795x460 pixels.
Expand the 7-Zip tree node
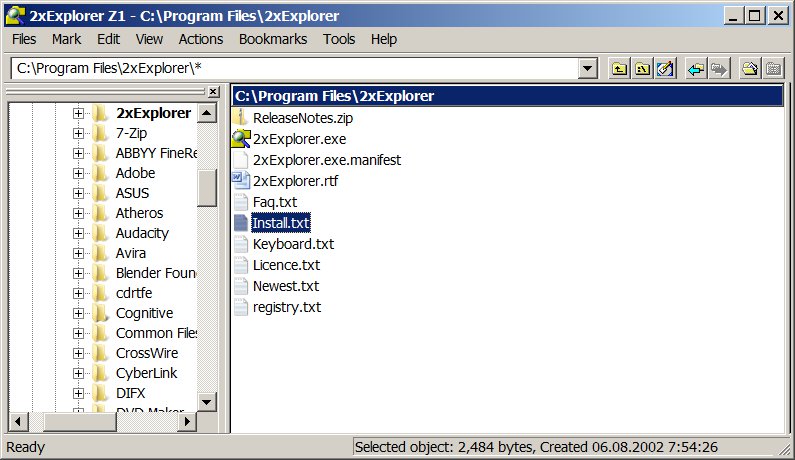pyautogui.click(x=78, y=133)
